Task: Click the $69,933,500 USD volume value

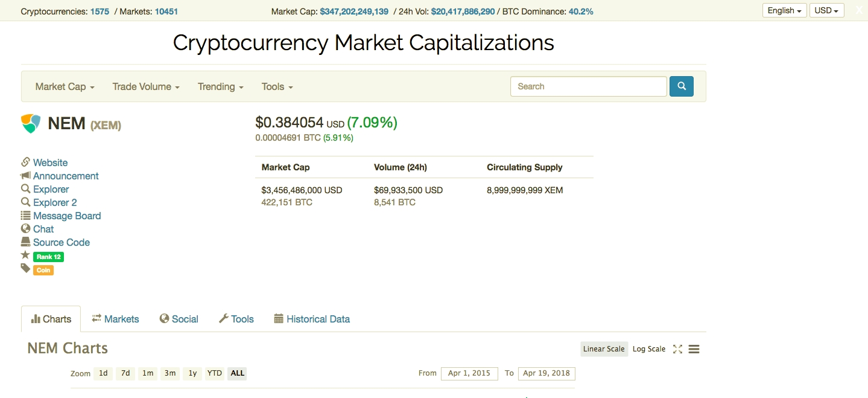Action: tap(408, 190)
